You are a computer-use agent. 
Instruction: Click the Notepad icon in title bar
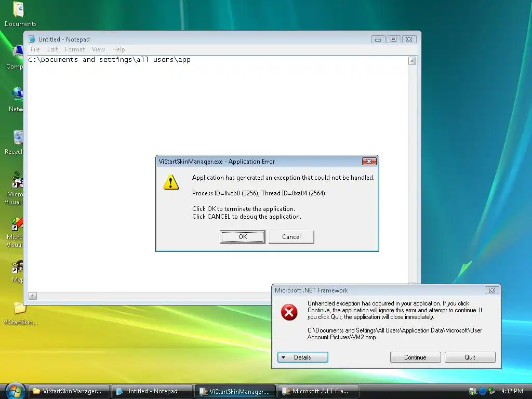32,39
